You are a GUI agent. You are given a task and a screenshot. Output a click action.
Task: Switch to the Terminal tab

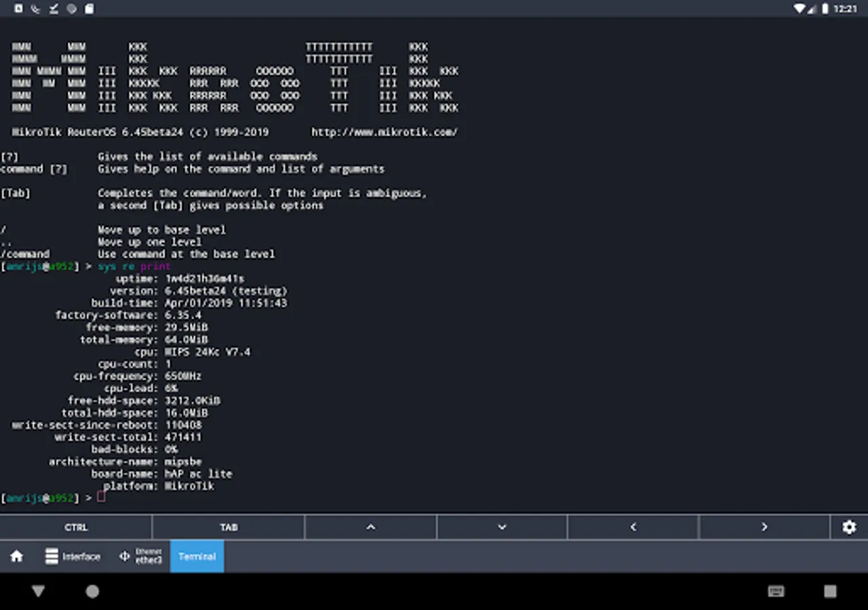197,556
